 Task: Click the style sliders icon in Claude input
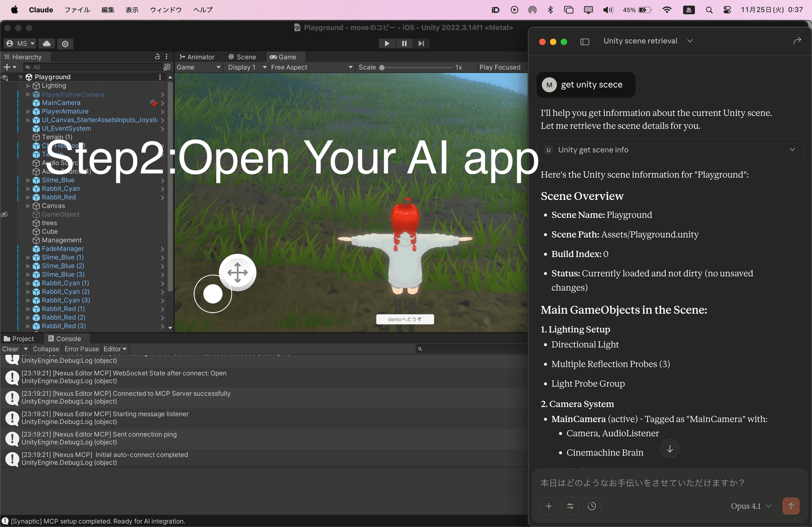coord(570,506)
